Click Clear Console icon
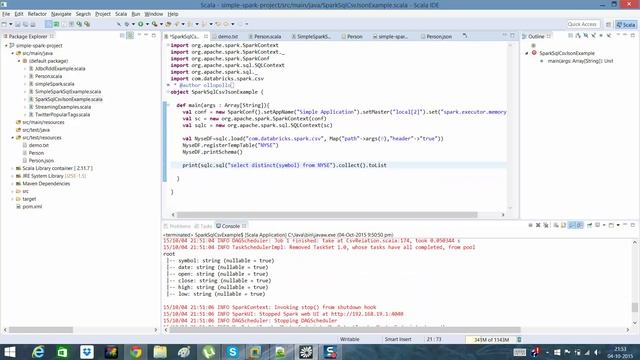 [x=556, y=225]
